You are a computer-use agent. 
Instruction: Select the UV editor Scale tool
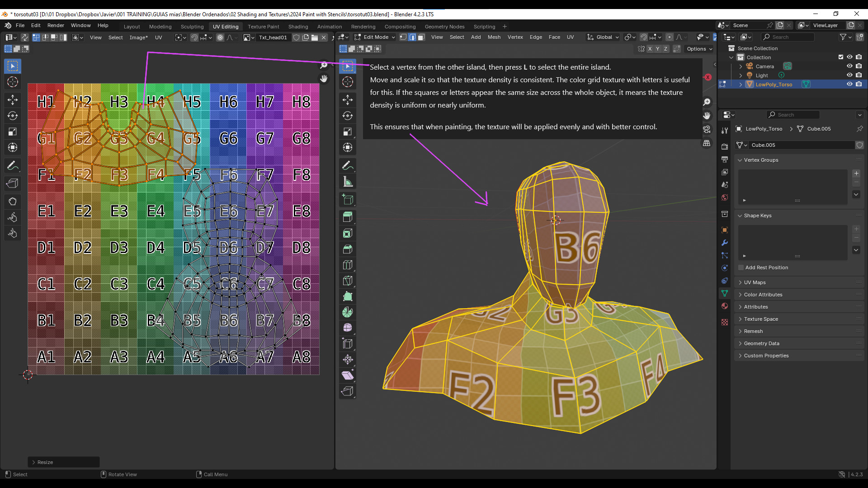13,131
